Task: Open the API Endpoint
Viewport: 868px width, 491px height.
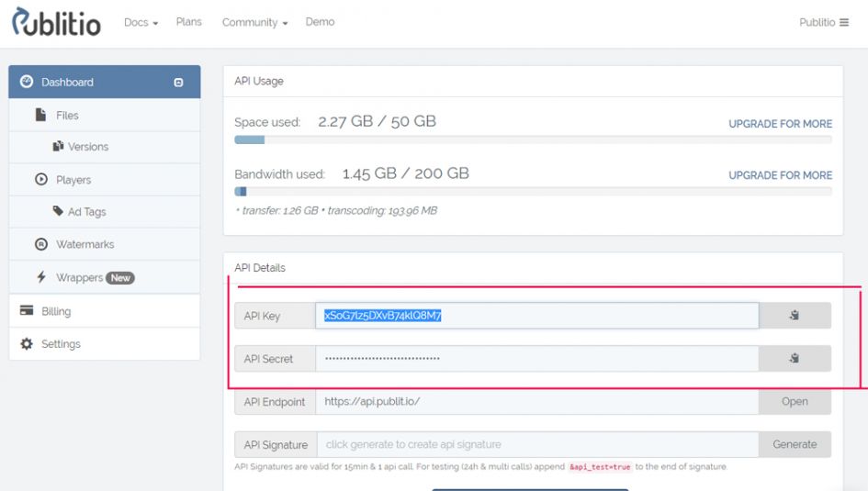Action: click(795, 401)
